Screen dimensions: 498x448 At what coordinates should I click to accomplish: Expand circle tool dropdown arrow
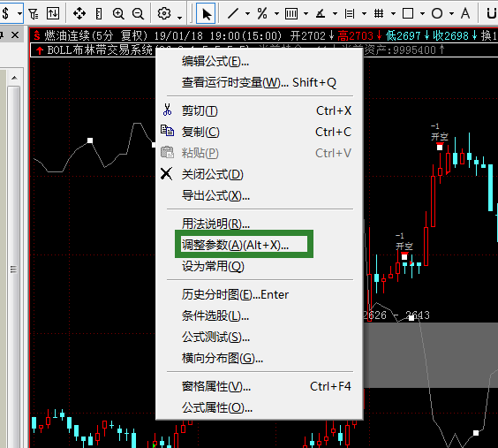click(x=451, y=14)
